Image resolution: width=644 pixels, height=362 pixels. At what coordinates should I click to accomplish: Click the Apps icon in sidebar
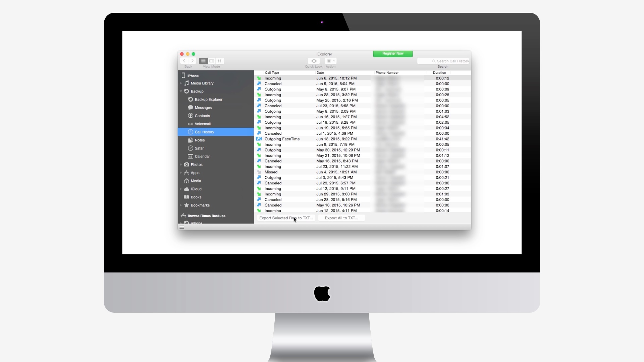click(186, 173)
